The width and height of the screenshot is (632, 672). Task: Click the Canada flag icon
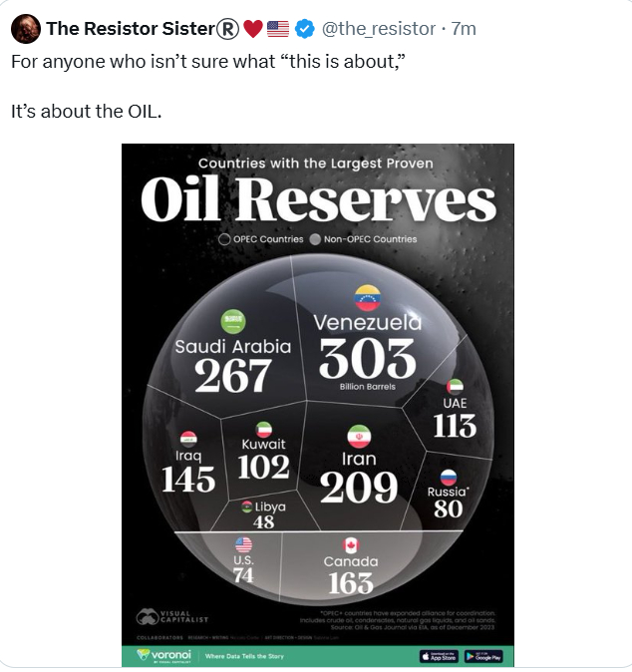(x=350, y=544)
